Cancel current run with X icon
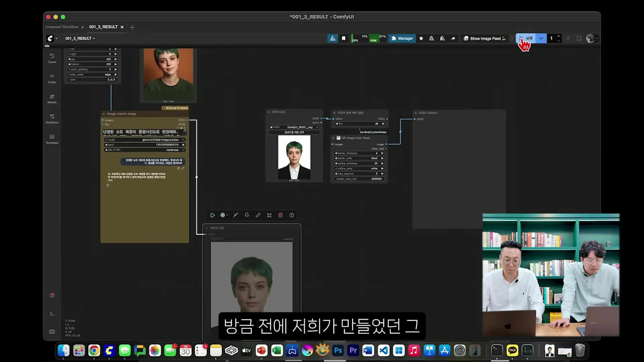The image size is (644, 362). click(x=568, y=39)
